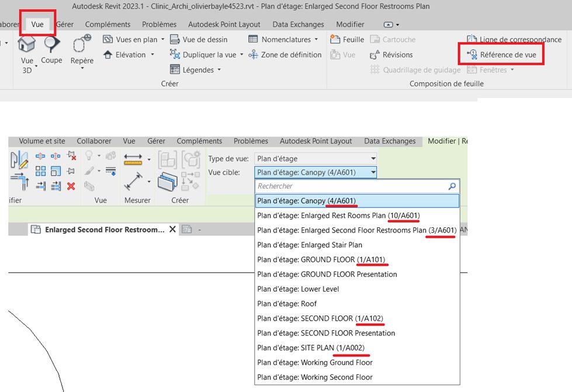Select the trim/extend corner tool
Screen dimensions: 572x392
pyautogui.click(x=20, y=182)
